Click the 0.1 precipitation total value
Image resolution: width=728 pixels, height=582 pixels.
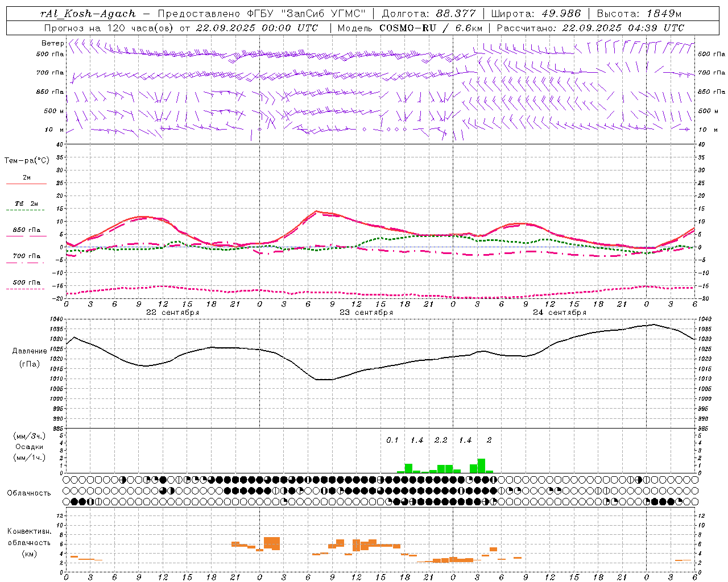click(392, 440)
